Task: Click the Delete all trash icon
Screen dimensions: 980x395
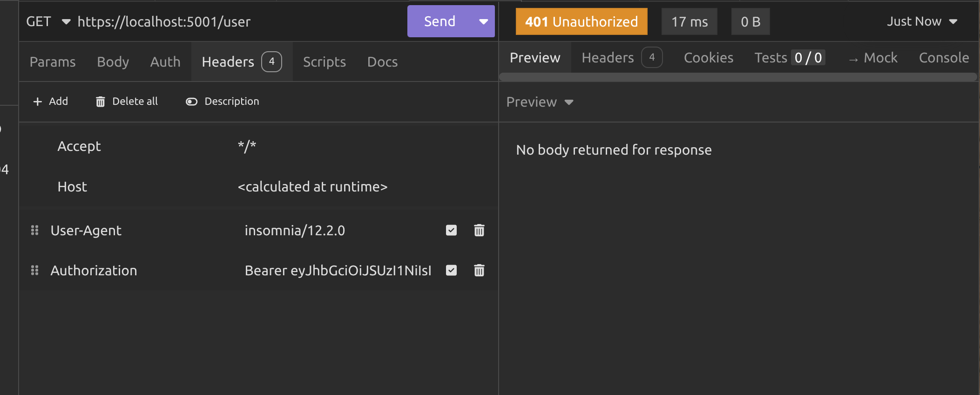Action: (x=100, y=102)
